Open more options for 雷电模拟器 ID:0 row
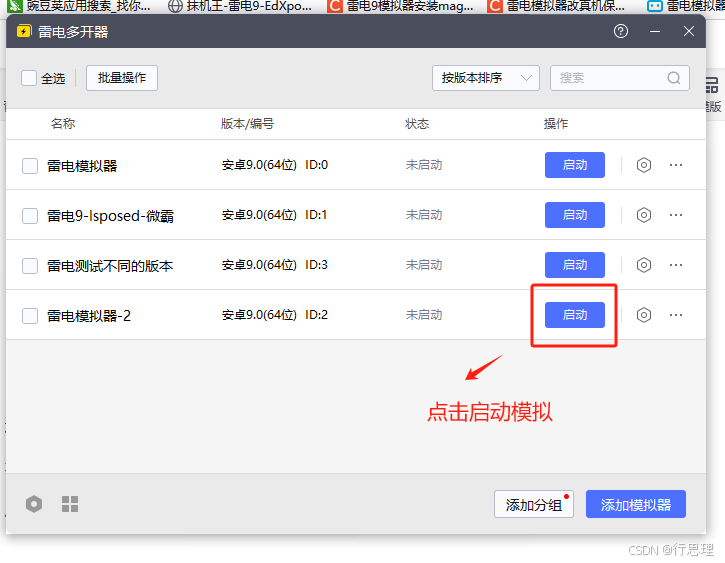This screenshot has width=725, height=563. click(x=676, y=165)
